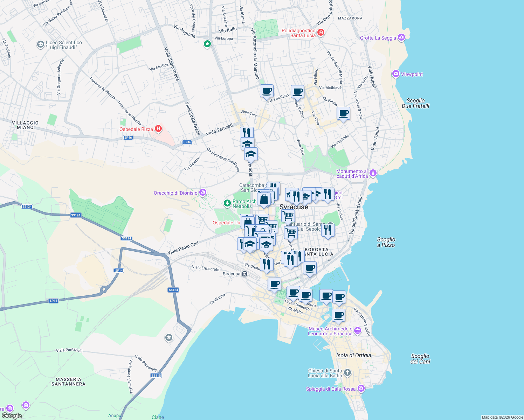524x420 pixels.
Task: Click the Grotta La Seggia cave marker
Action: 401,37
